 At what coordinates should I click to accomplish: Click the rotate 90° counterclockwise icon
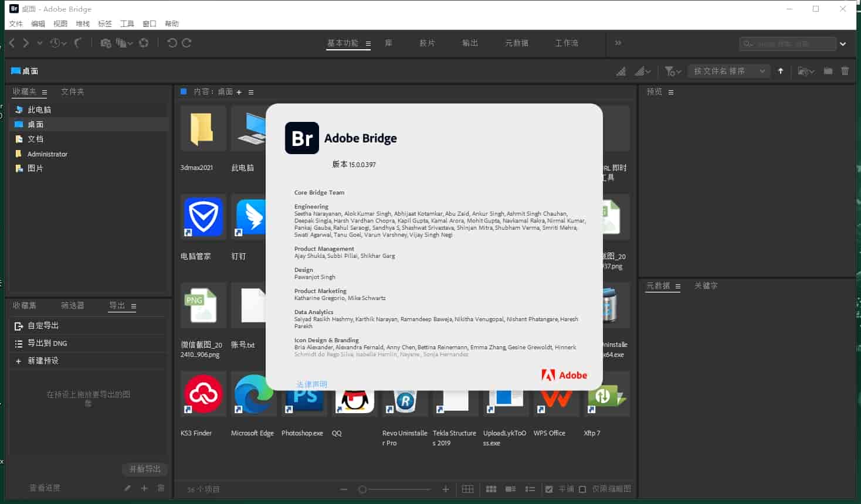(x=172, y=43)
